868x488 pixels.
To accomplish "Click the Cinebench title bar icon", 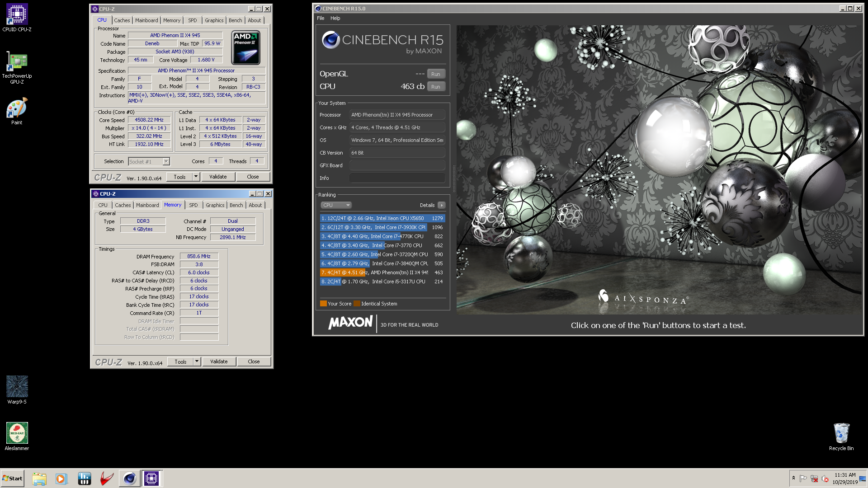I will pyautogui.click(x=318, y=8).
